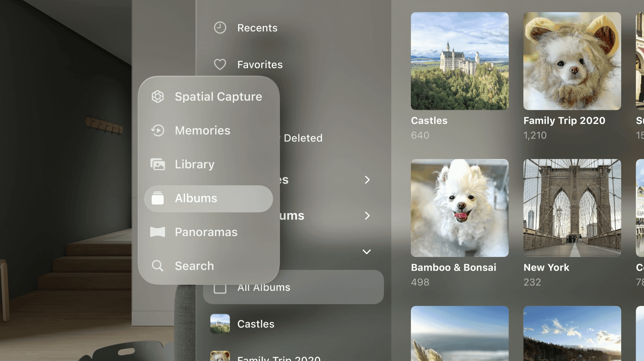644x361 pixels.
Task: Open Panoramas via its curved icon
Action: (x=158, y=232)
